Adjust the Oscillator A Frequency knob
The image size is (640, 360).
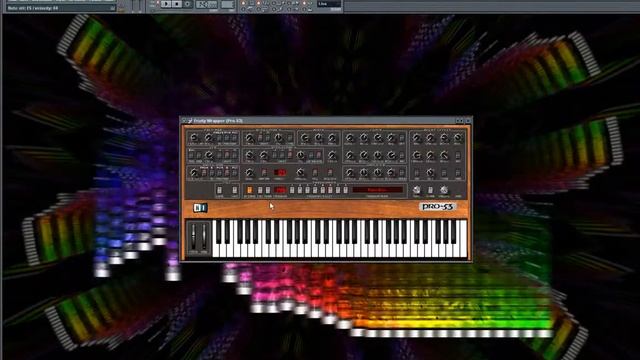click(249, 138)
